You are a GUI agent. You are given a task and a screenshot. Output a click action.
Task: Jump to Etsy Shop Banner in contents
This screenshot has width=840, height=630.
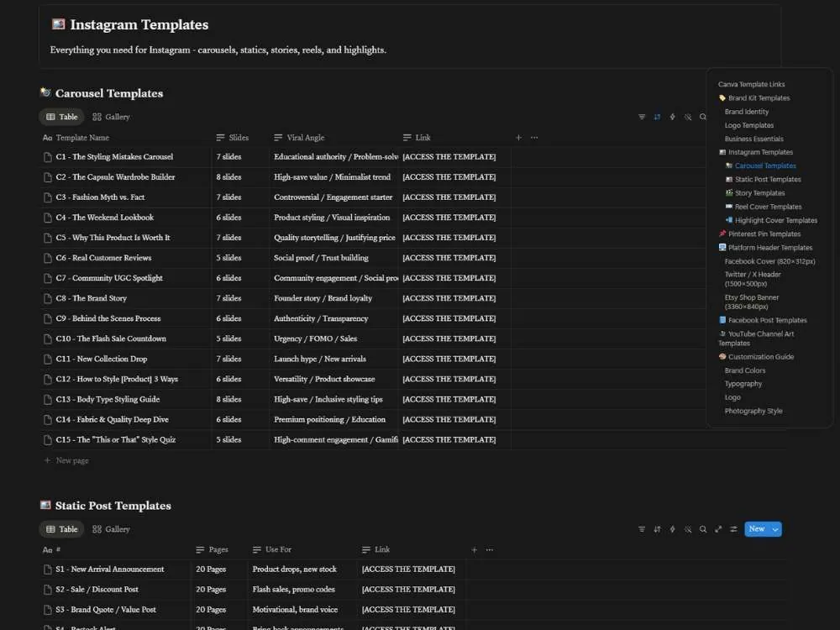[751, 302]
